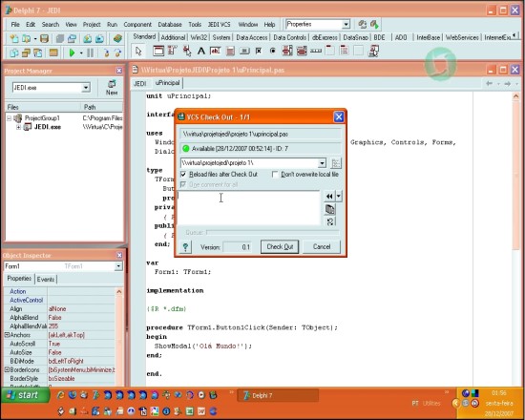This screenshot has width=525, height=420.
Task: Run the project with green arrow
Action: [72, 52]
